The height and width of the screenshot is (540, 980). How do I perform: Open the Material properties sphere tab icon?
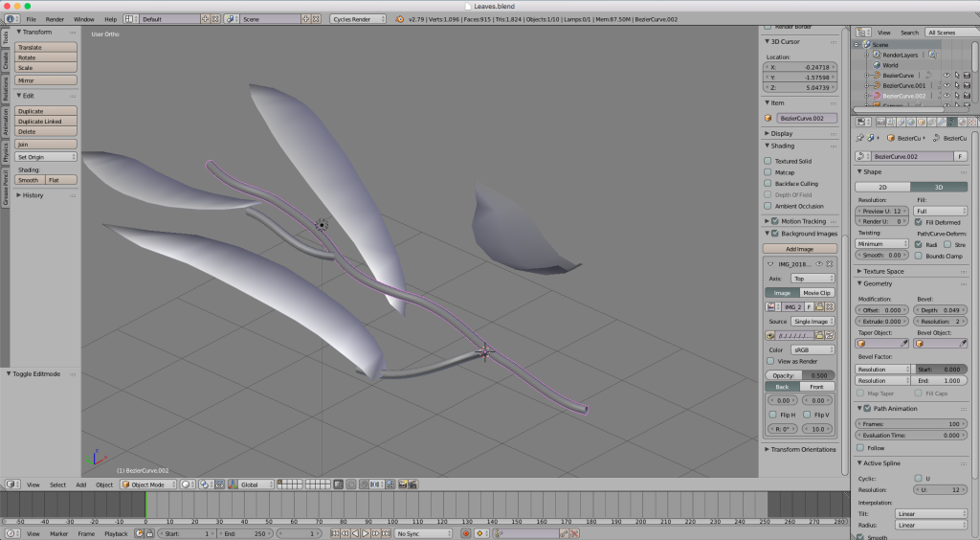[962, 122]
